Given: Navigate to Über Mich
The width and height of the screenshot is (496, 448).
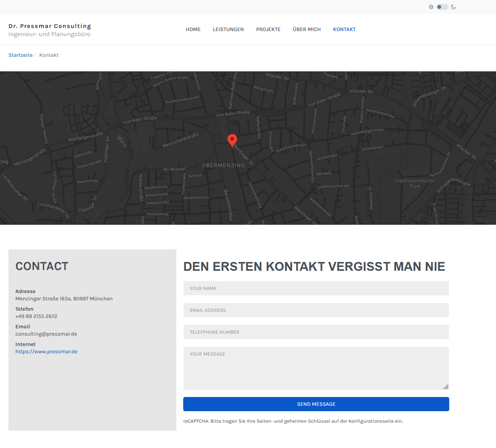Looking at the screenshot, I should [307, 30].
